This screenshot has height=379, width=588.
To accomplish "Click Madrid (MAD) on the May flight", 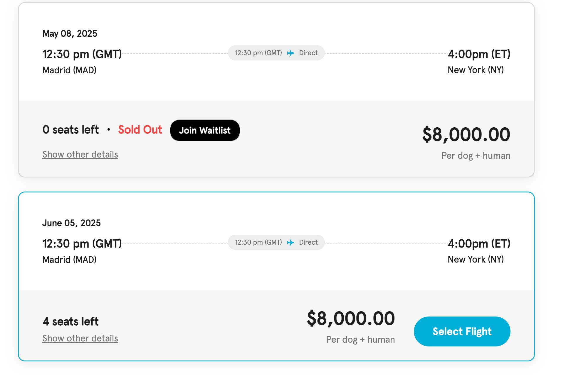I will point(69,70).
